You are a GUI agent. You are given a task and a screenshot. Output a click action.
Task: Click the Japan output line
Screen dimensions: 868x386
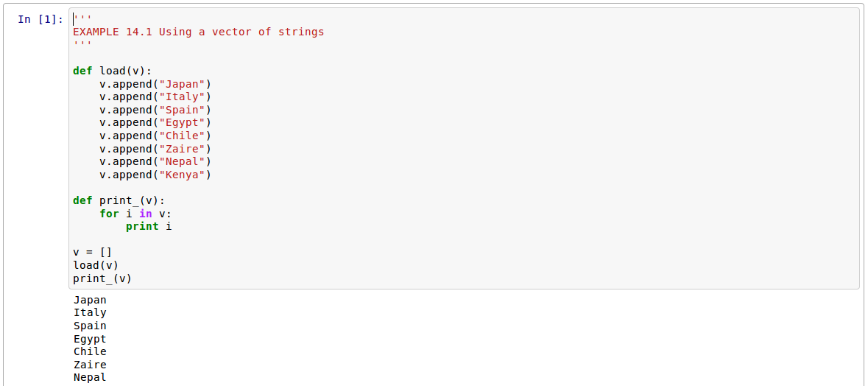click(x=90, y=300)
